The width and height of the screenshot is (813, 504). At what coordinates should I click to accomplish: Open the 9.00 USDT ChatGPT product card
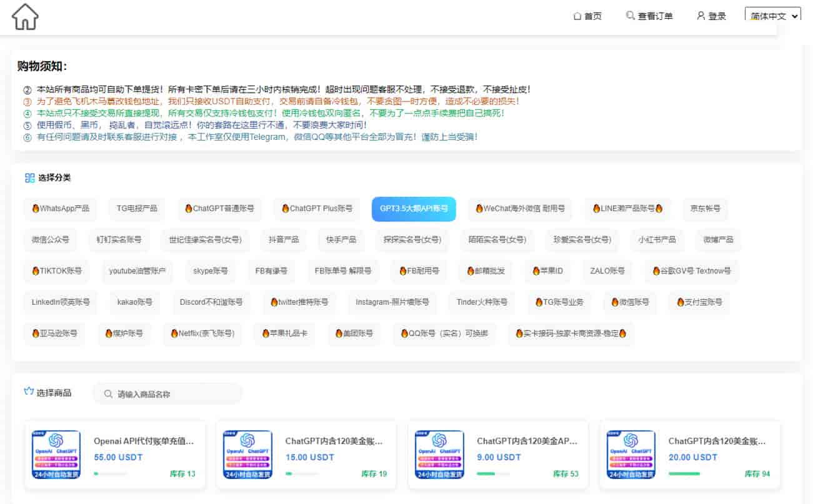pos(497,454)
